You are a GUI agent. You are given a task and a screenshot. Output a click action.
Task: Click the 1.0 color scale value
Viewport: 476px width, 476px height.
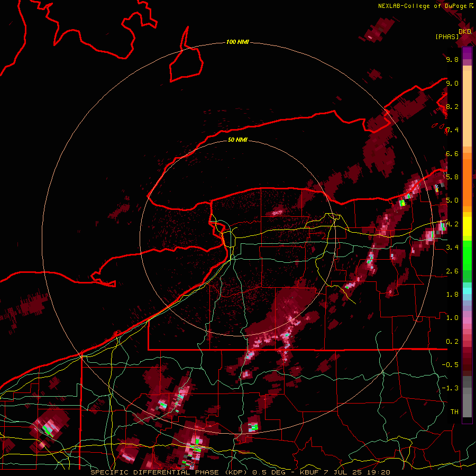[452, 317]
